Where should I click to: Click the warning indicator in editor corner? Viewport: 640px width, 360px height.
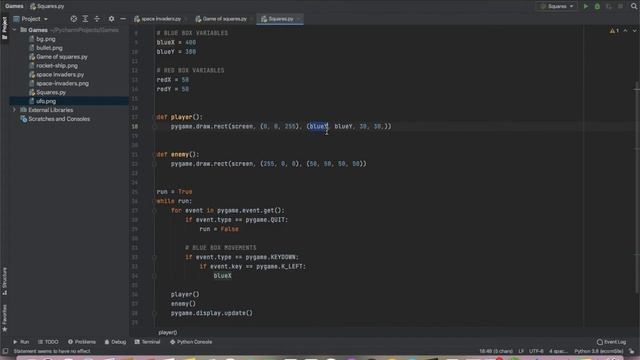[x=614, y=31]
